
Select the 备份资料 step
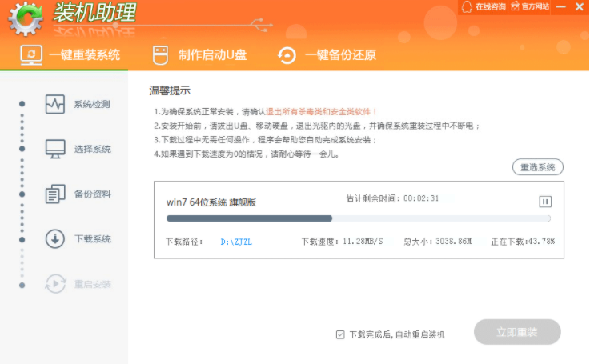click(78, 194)
